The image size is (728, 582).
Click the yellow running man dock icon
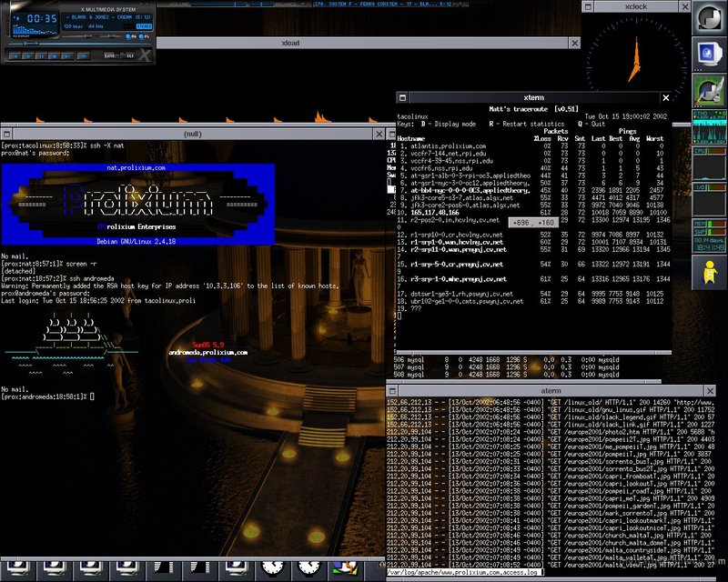pos(706,271)
